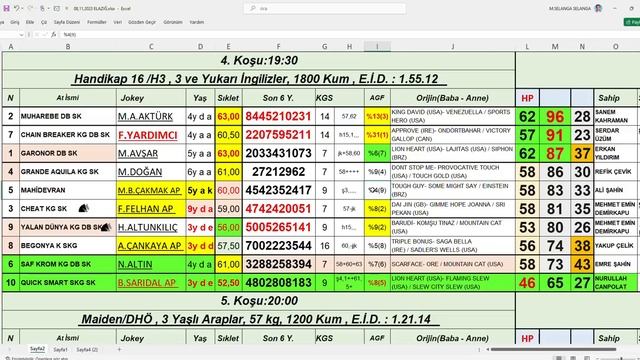Select the MUHAREBE DB SK cell
Screen dimensions: 640x360
[68, 116]
